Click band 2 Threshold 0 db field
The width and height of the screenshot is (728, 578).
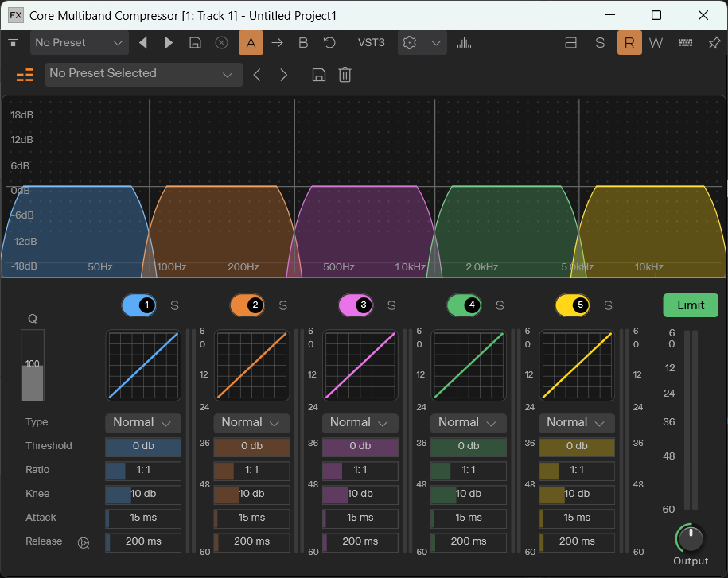point(251,447)
